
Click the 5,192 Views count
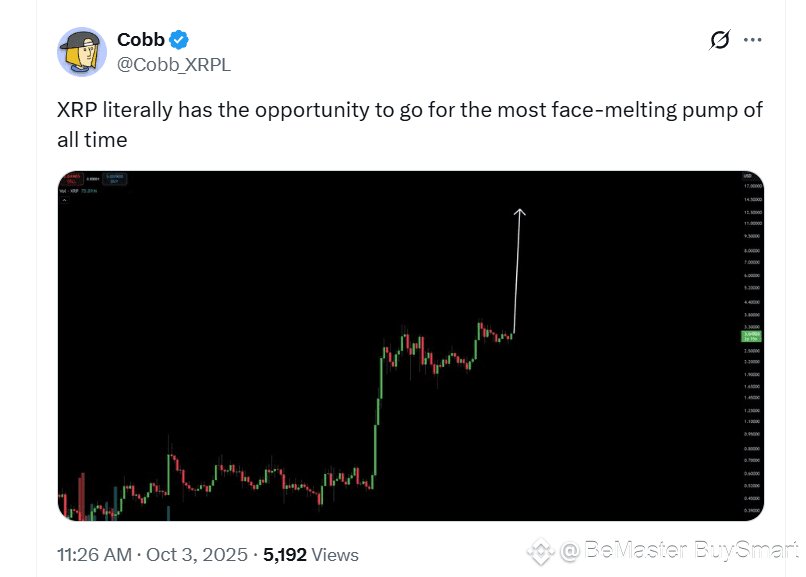tap(311, 555)
